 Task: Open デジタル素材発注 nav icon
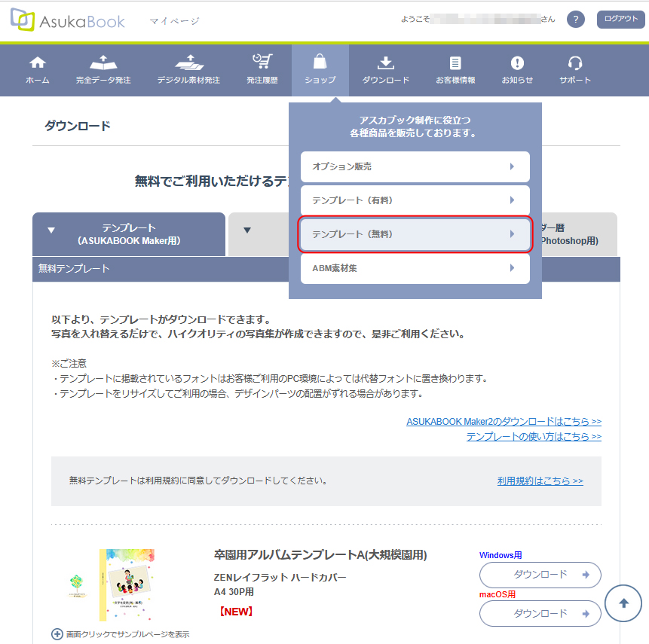[x=188, y=63]
